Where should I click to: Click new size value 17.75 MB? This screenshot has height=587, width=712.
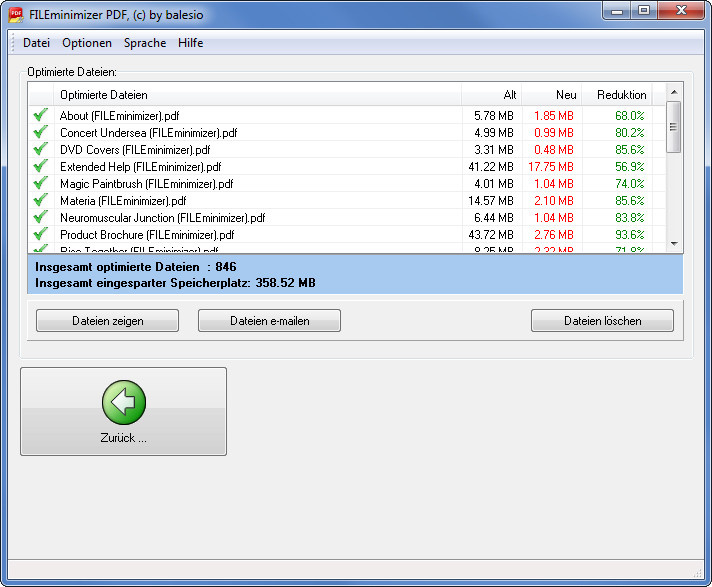coord(551,167)
